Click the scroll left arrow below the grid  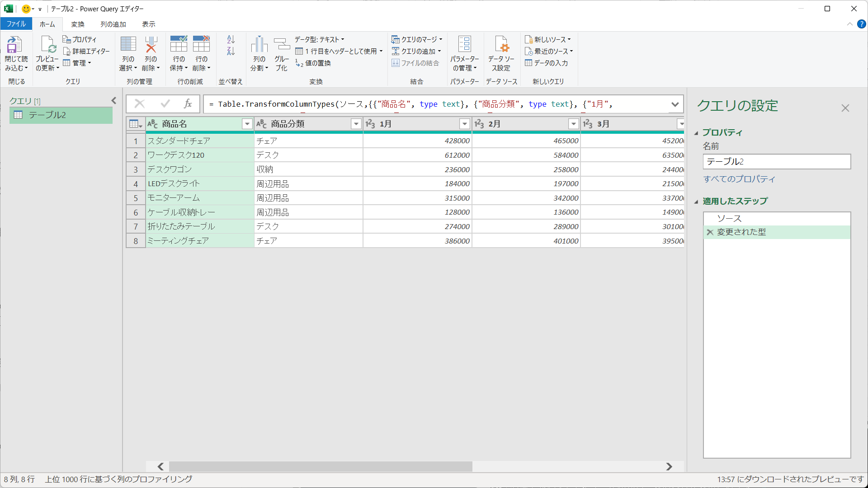pos(160,466)
